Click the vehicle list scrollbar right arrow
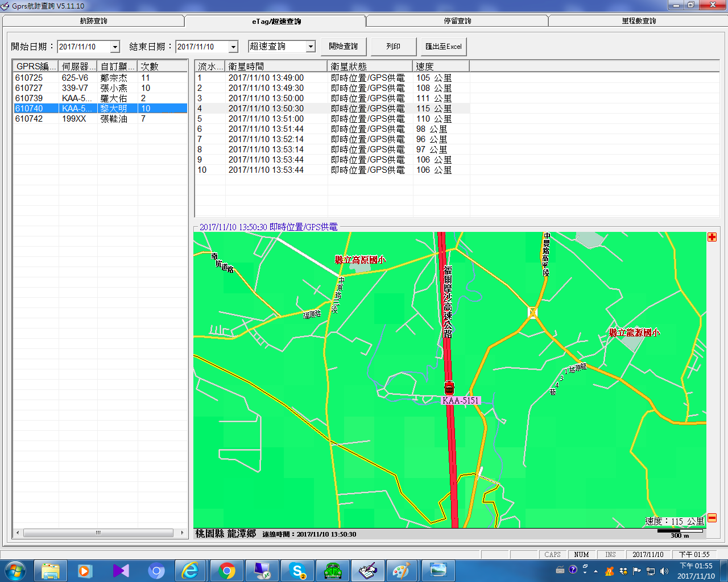Image resolution: width=728 pixels, height=582 pixels. (x=182, y=533)
